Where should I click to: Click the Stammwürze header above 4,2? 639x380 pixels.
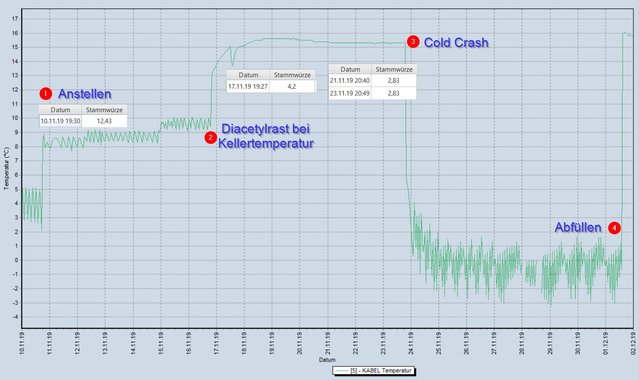coord(292,75)
